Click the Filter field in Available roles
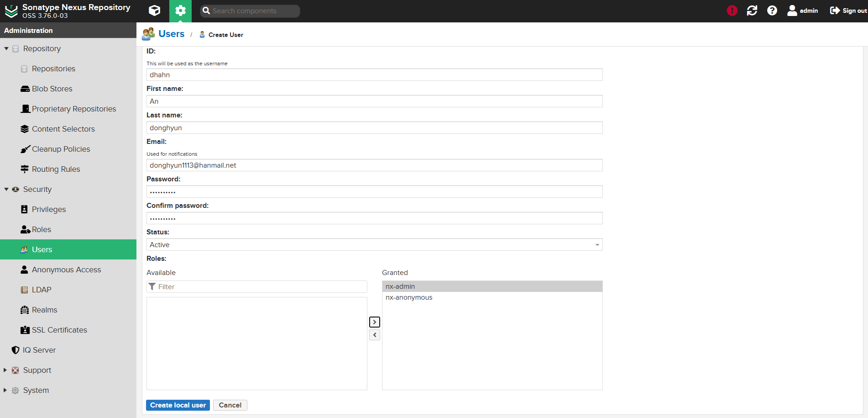 tap(256, 286)
